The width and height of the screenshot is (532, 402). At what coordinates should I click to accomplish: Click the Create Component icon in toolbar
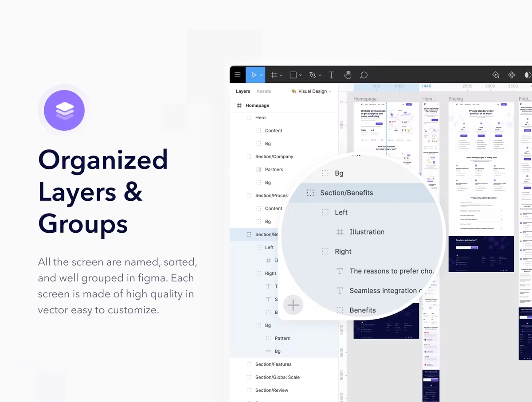pyautogui.click(x=512, y=75)
